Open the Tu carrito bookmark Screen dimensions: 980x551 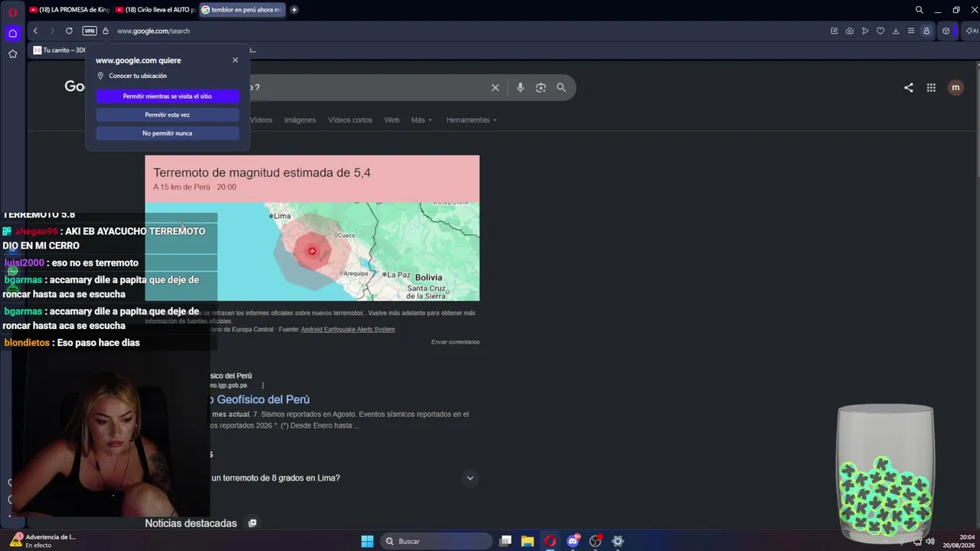point(60,51)
